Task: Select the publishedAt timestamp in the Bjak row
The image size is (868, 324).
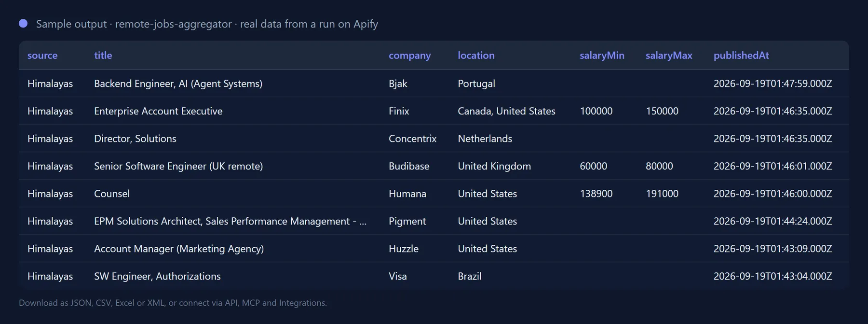Action: coord(773,84)
